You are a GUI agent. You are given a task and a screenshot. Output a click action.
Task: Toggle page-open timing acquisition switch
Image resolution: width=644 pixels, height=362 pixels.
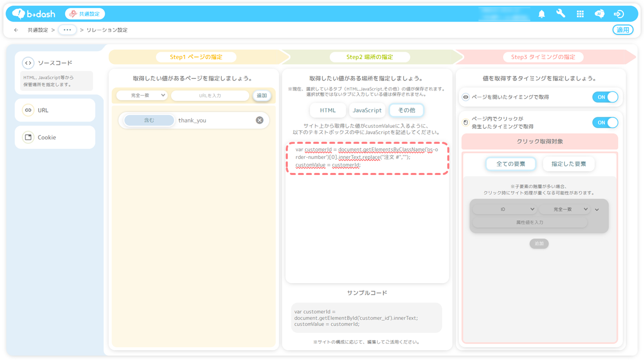point(605,97)
